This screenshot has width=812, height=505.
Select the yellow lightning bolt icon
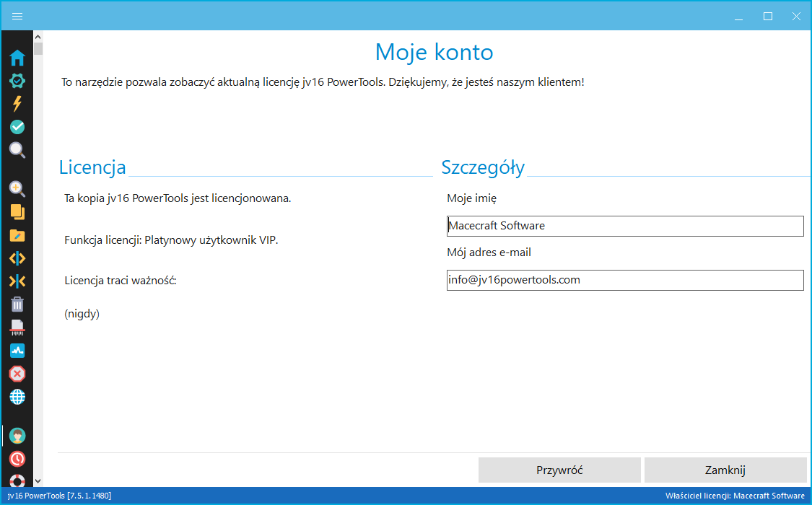(x=17, y=103)
